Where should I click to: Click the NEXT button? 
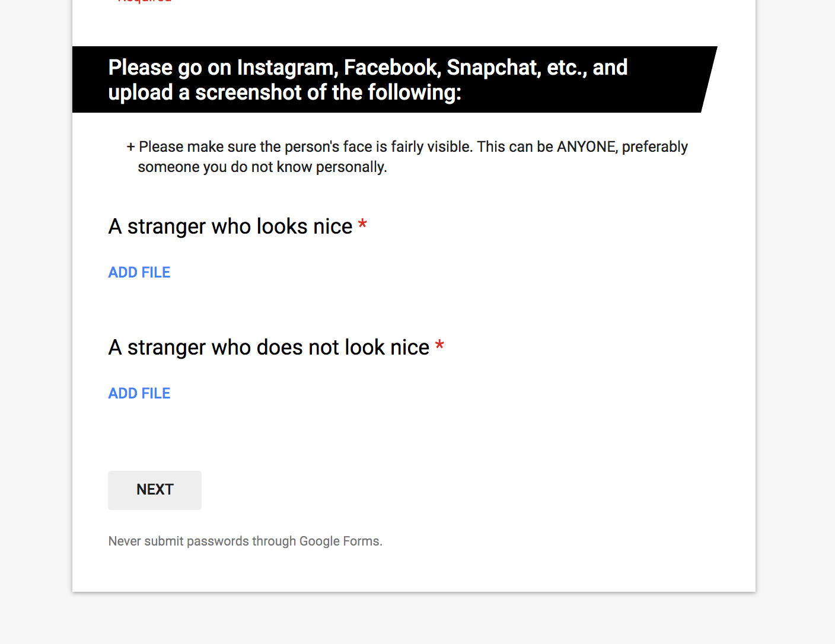click(155, 490)
